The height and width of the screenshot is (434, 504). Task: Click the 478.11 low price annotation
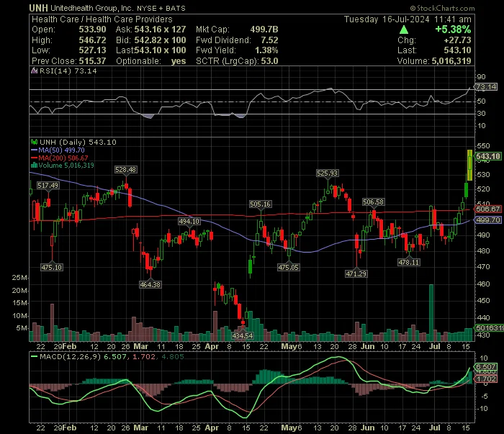409,263
